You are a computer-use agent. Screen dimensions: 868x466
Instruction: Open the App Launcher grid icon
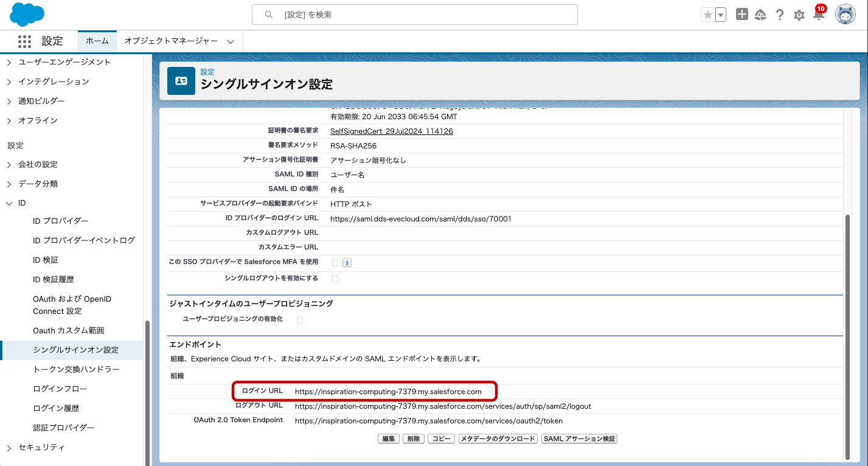(24, 41)
